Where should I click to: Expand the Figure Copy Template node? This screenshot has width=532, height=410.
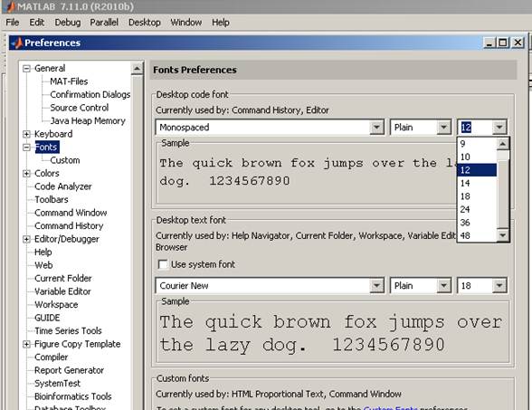[26, 344]
